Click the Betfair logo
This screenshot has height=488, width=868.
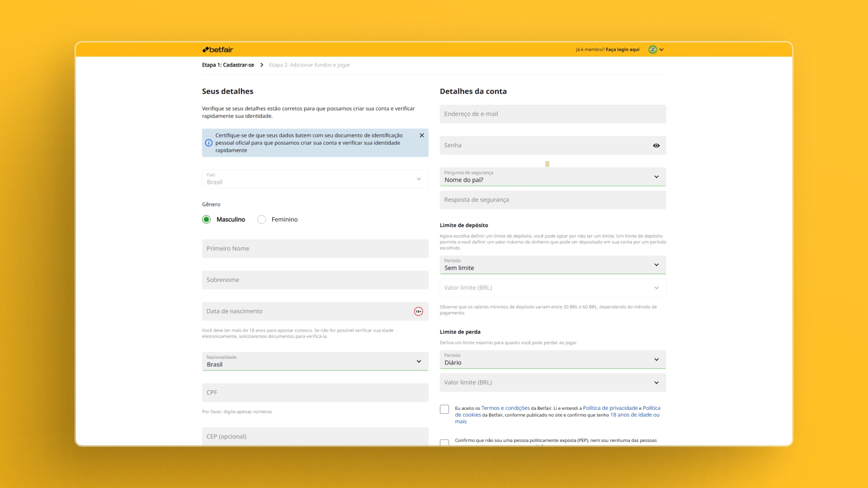217,50
